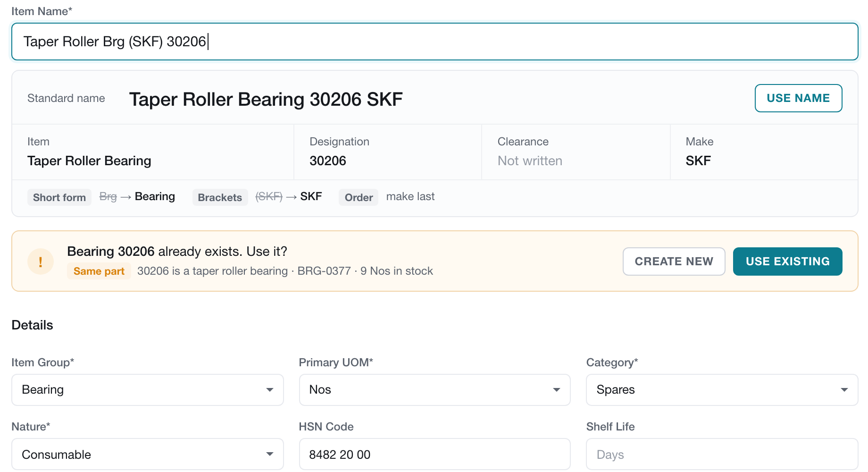The width and height of the screenshot is (868, 472).
Task: Focus the Shelf Life Days field
Action: pos(722,455)
